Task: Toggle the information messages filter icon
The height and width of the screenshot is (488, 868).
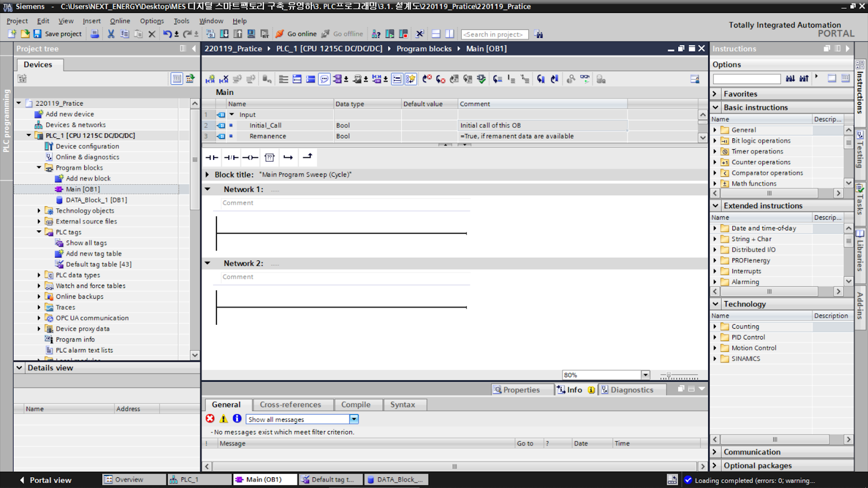Action: tap(237, 419)
